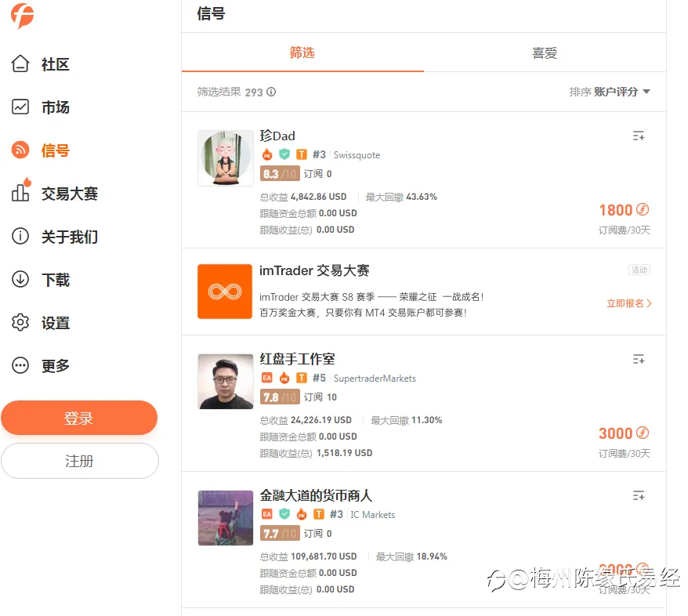Open imTrader 交易大赛 title
The image size is (688, 616).
click(x=314, y=270)
